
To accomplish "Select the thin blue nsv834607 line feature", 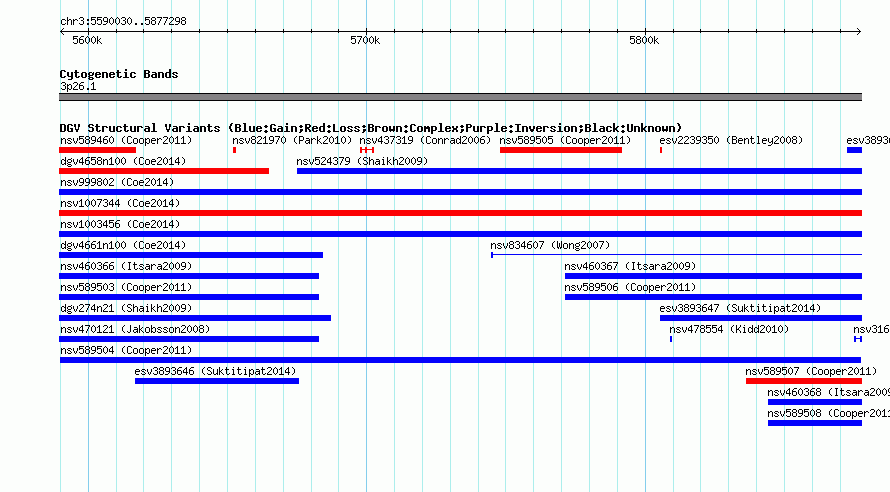I will (x=677, y=255).
